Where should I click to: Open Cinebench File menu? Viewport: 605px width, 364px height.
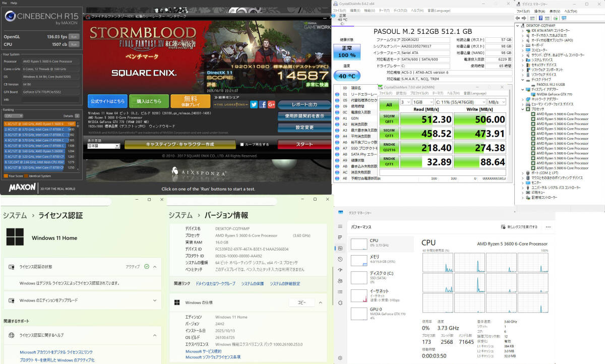5,3
